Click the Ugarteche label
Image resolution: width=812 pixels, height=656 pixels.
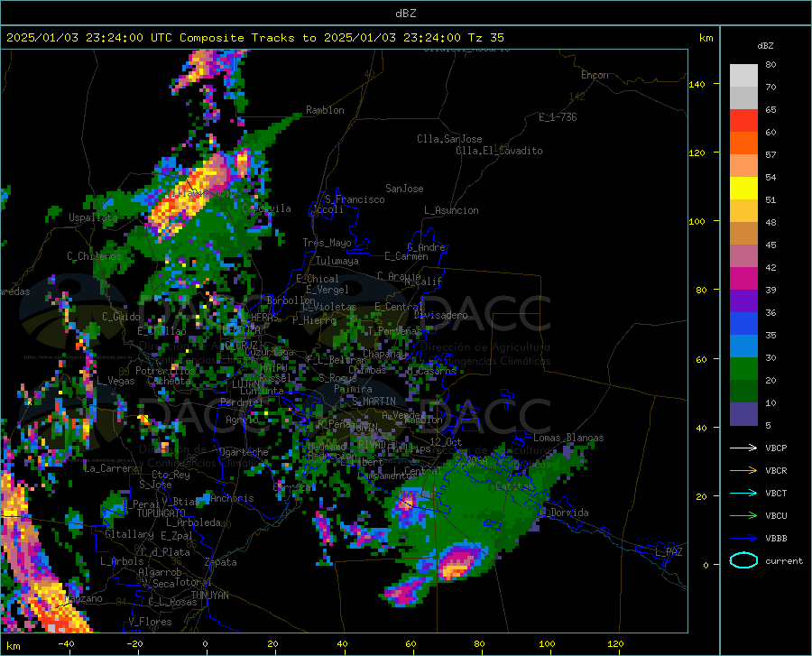(x=244, y=452)
